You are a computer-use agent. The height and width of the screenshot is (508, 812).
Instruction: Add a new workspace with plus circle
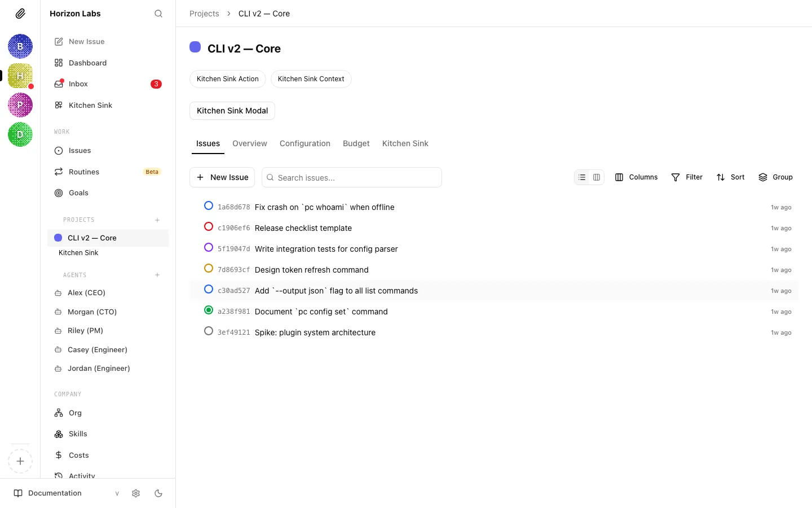point(20,461)
